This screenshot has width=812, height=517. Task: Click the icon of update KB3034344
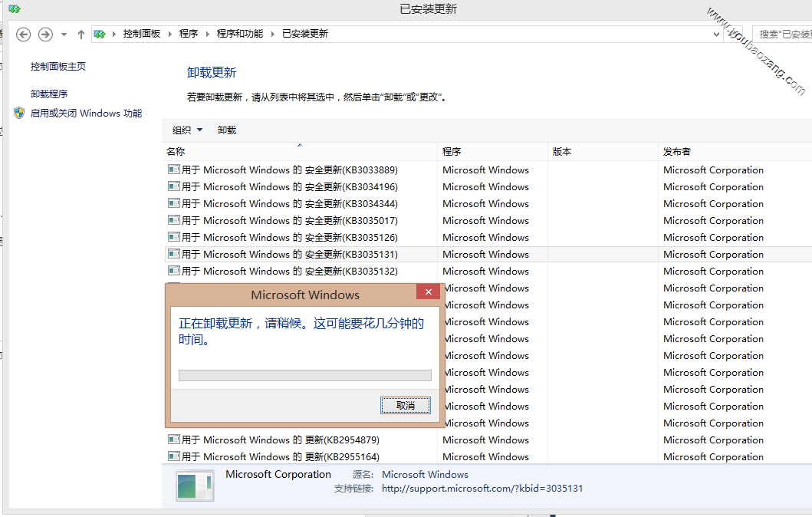tap(174, 203)
